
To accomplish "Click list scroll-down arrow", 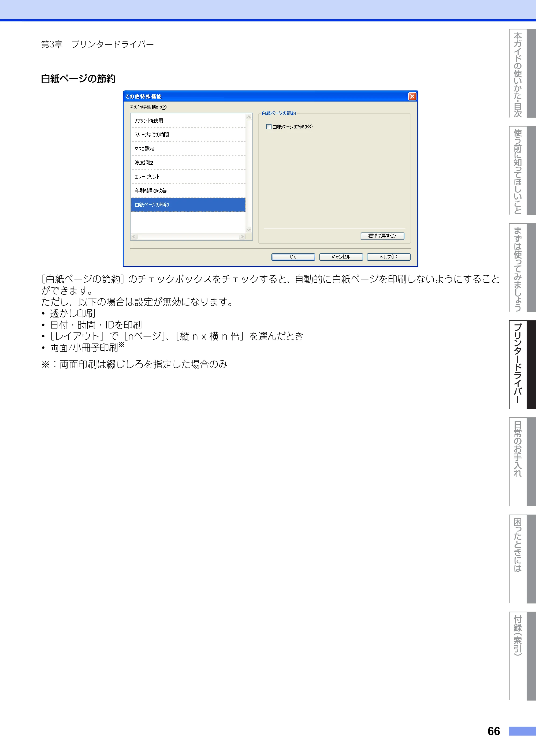I will click(x=249, y=230).
